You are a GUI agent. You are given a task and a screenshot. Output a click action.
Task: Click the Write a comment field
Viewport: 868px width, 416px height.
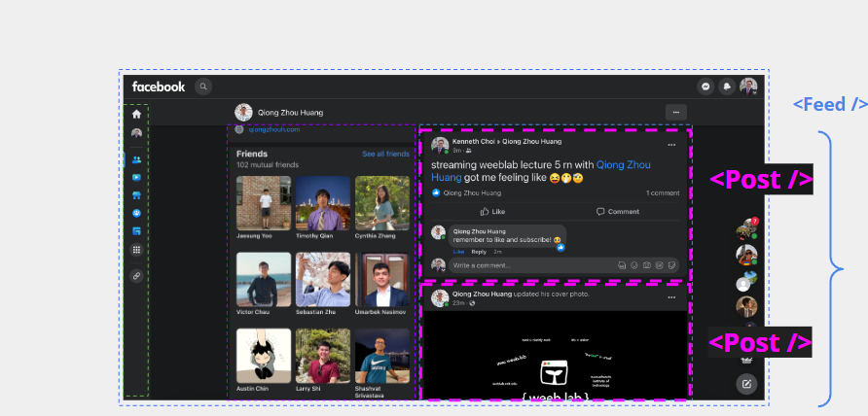530,265
